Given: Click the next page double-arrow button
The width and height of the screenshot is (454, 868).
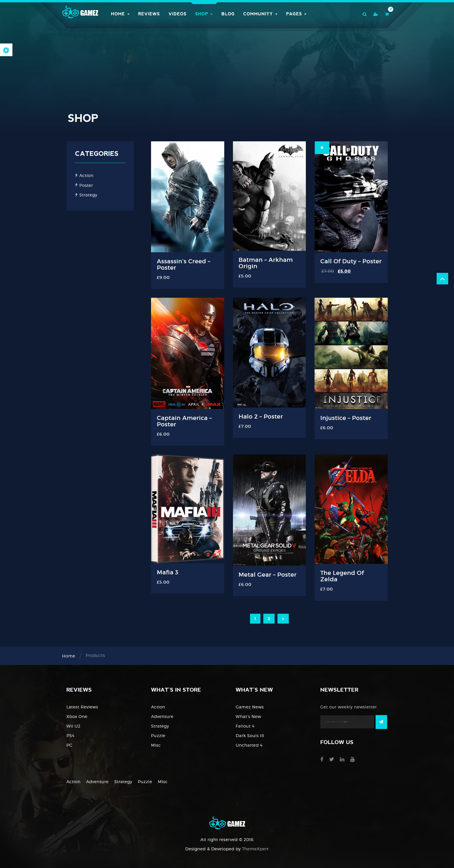Looking at the screenshot, I should pyautogui.click(x=283, y=618).
